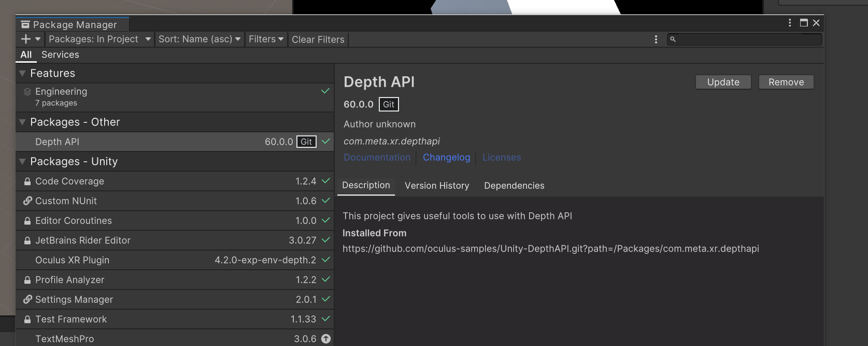
Task: Click the installed checkmark on Code Coverage row
Action: click(326, 181)
